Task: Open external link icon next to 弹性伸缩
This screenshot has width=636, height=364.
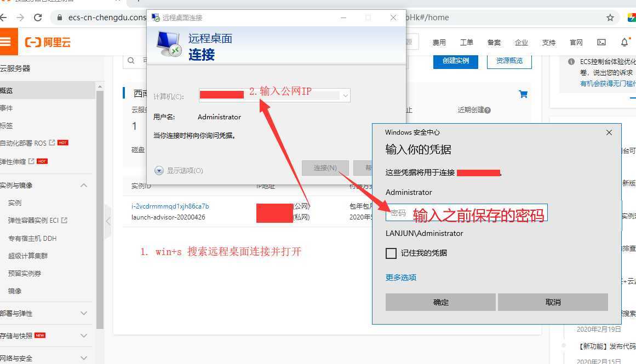Action: point(31,161)
